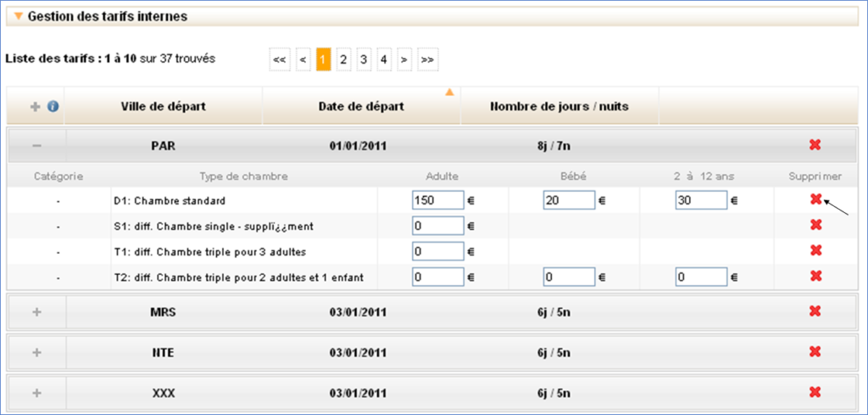Delete the MRS tariff row
The height and width of the screenshot is (415, 868).
(x=815, y=311)
